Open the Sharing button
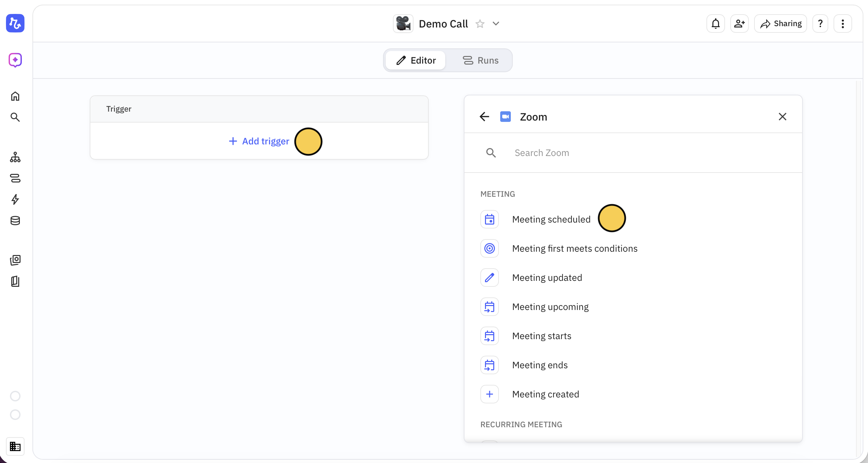Image resolution: width=868 pixels, height=463 pixels. [x=780, y=24]
